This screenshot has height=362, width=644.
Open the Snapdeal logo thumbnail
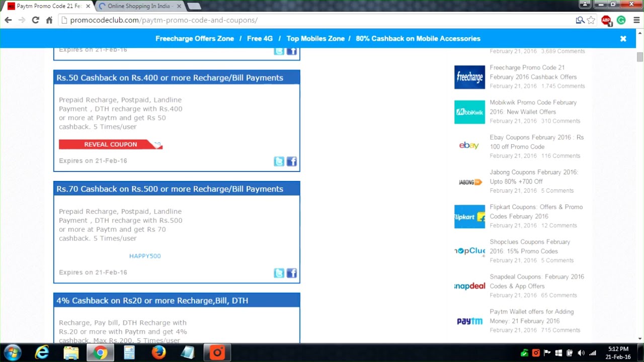[469, 286]
